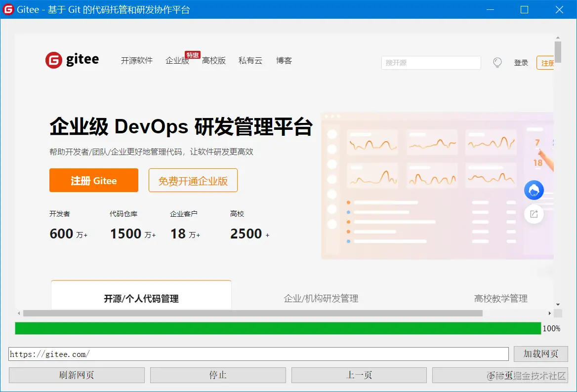Click the 免费开通企业版 button
Image resolution: width=577 pixels, height=392 pixels.
193,180
